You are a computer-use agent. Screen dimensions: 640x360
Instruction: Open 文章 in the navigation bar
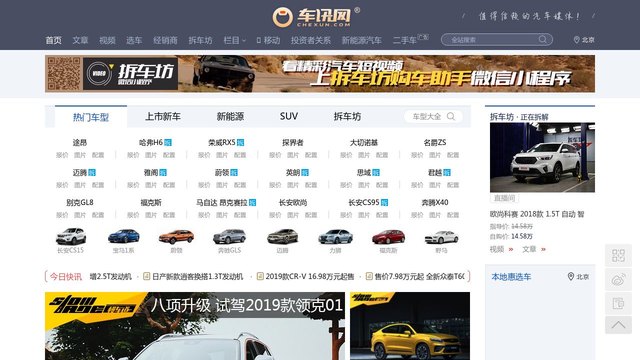coord(80,40)
